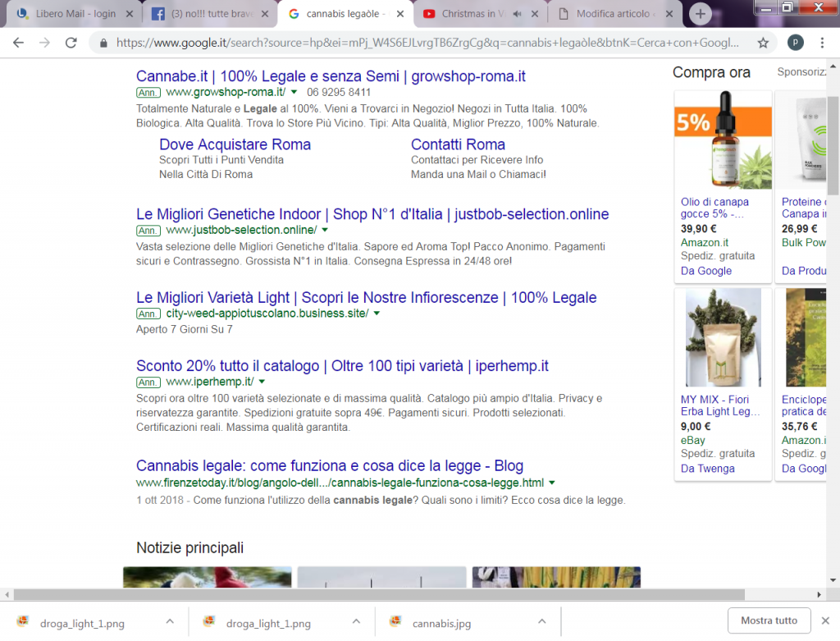Close the downloads bar with the X

pos(825,620)
